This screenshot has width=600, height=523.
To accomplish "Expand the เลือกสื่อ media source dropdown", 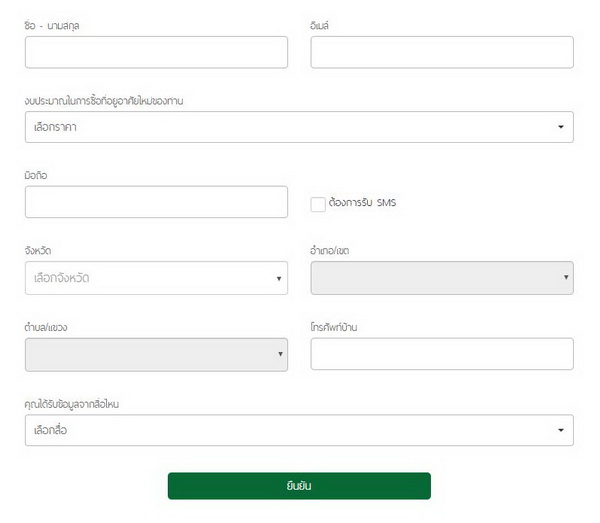I will click(299, 430).
